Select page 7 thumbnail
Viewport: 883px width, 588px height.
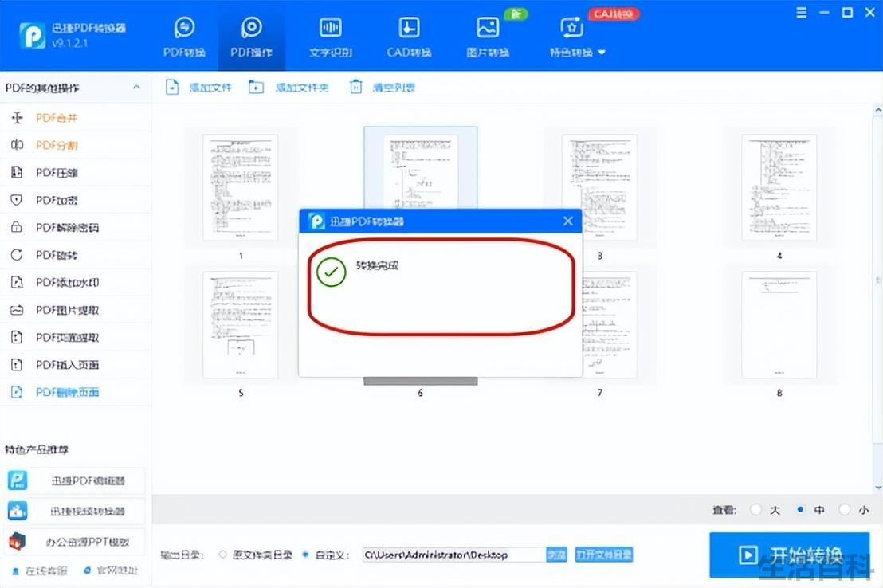tap(610, 325)
